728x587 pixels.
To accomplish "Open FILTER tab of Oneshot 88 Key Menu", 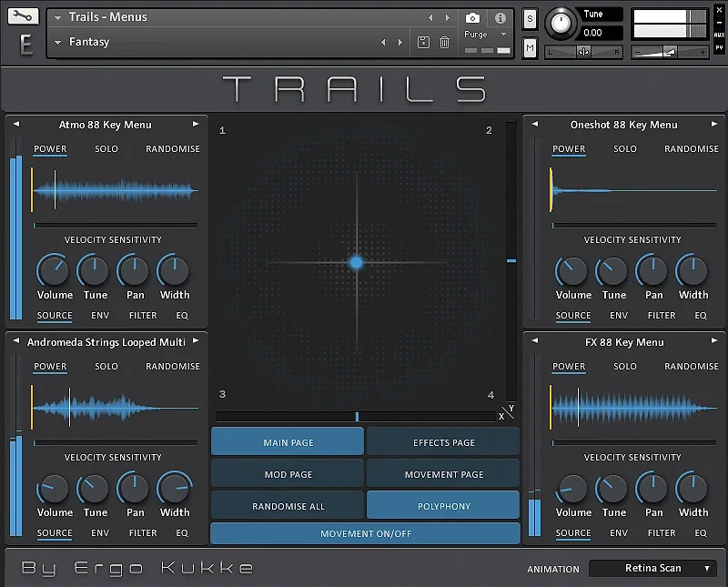I will coord(662,315).
